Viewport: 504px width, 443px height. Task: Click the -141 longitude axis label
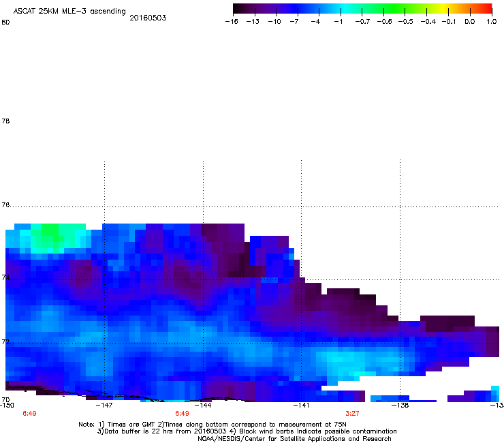[301, 406]
